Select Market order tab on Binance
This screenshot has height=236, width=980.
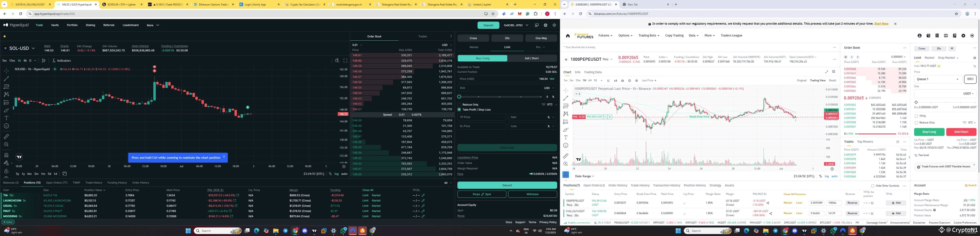point(930,58)
